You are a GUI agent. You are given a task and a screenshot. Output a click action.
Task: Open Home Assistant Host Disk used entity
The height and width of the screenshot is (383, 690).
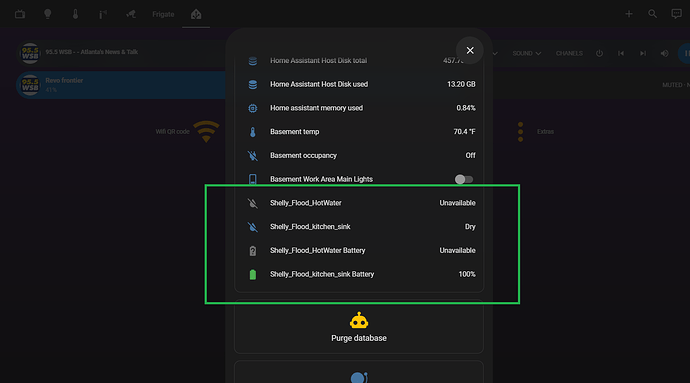[x=359, y=84]
